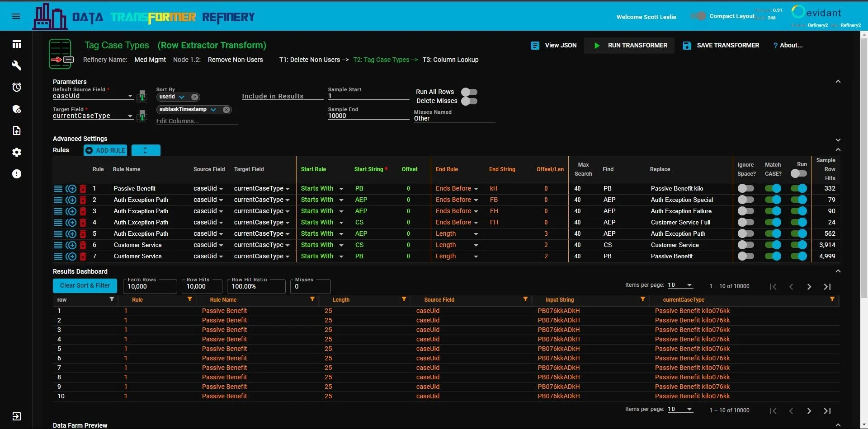Disable Match CASE for rule 1

773,188
